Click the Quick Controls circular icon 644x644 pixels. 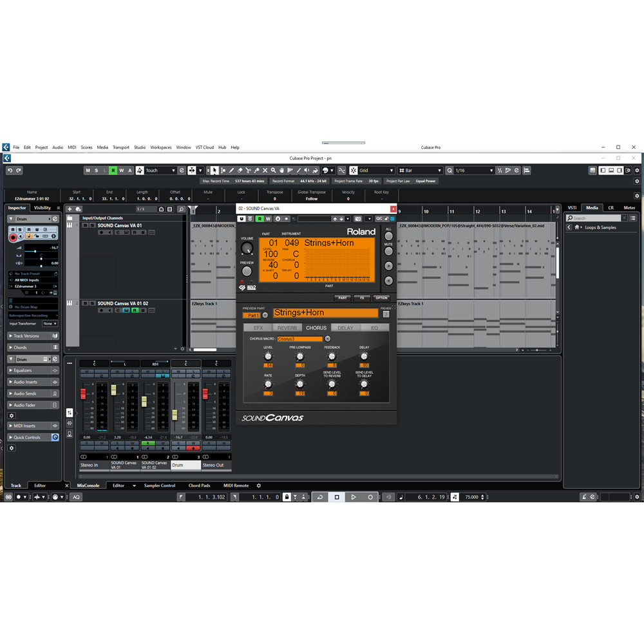[x=55, y=437]
